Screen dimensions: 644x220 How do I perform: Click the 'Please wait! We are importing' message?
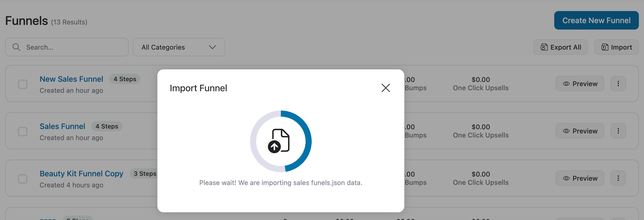click(281, 182)
